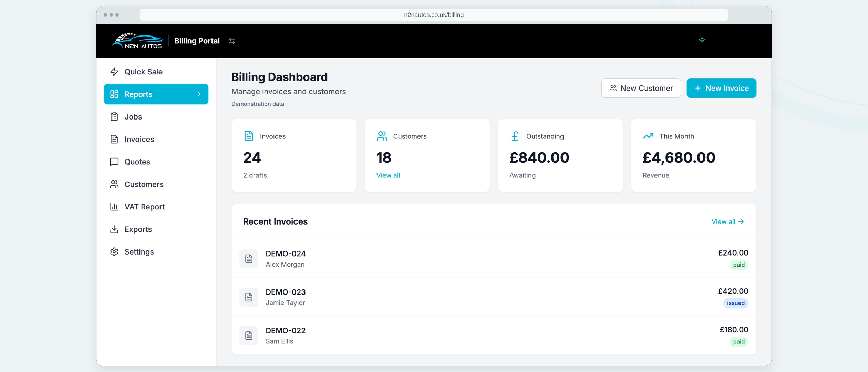The image size is (868, 372).
Task: Click the Billing Portal title
Action: tap(197, 41)
